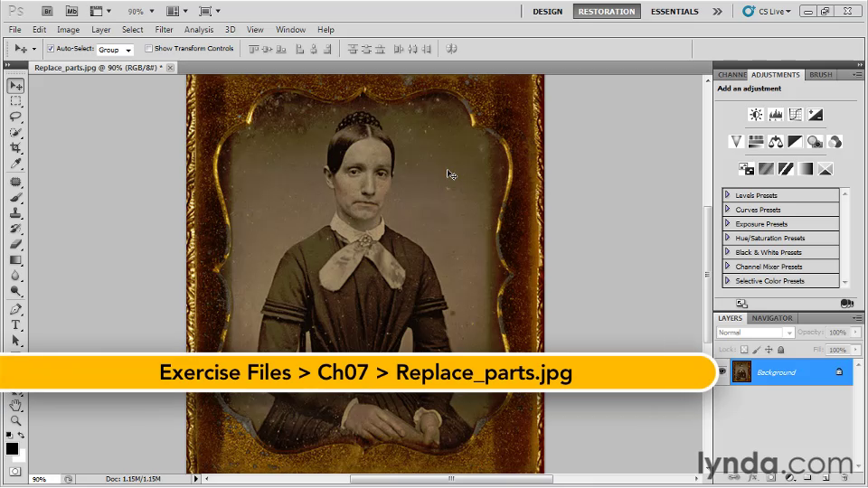
Task: Select the Pen tool
Action: click(15, 309)
